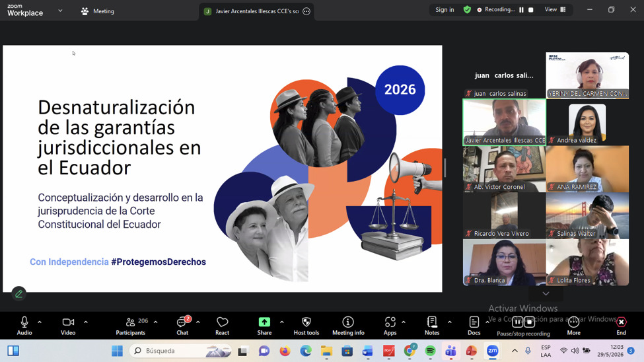Open Word from taskbar
Image resolution: width=644 pixels, height=362 pixels.
[x=368, y=351]
